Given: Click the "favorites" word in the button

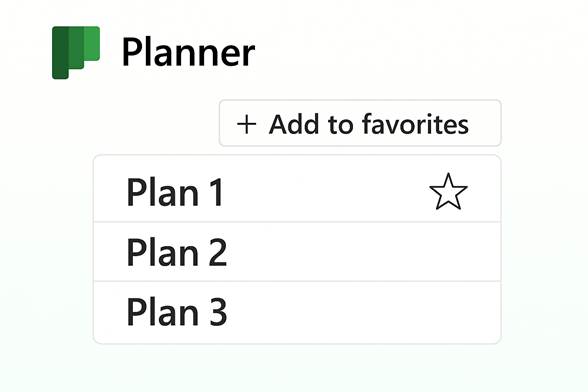Looking at the screenshot, I should (x=416, y=124).
